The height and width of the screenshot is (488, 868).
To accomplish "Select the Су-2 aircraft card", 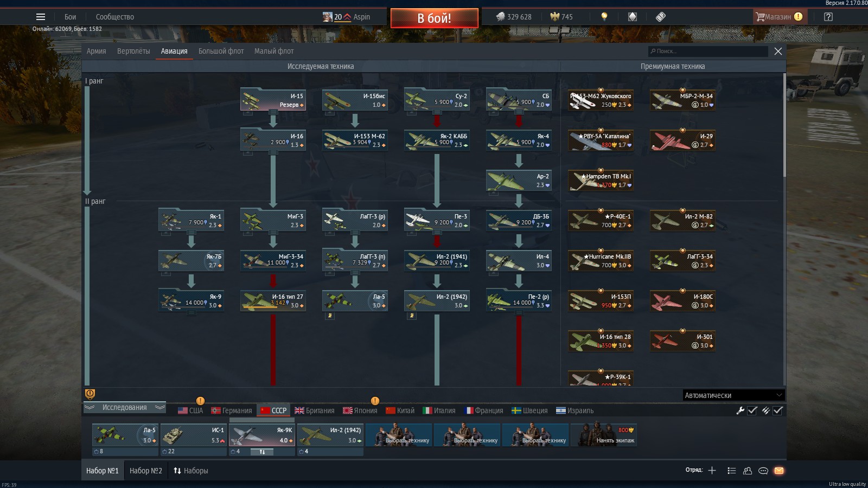I will pyautogui.click(x=437, y=100).
